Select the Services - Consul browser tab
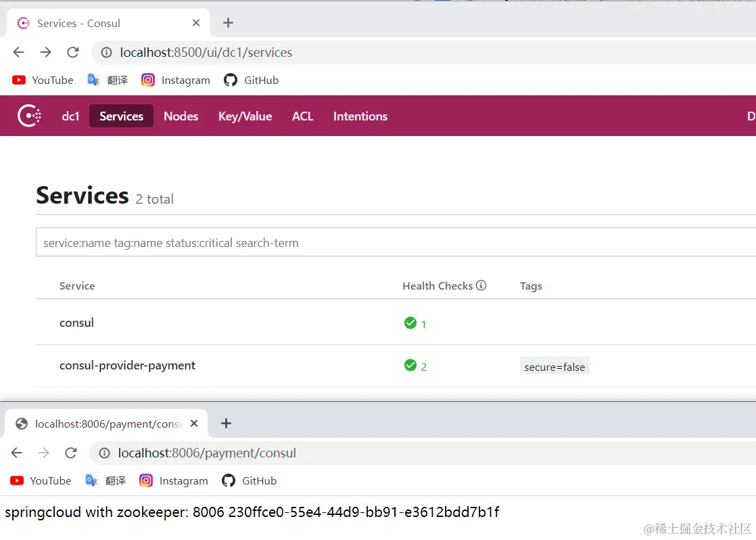Viewport: 756px width, 540px height. 108,23
